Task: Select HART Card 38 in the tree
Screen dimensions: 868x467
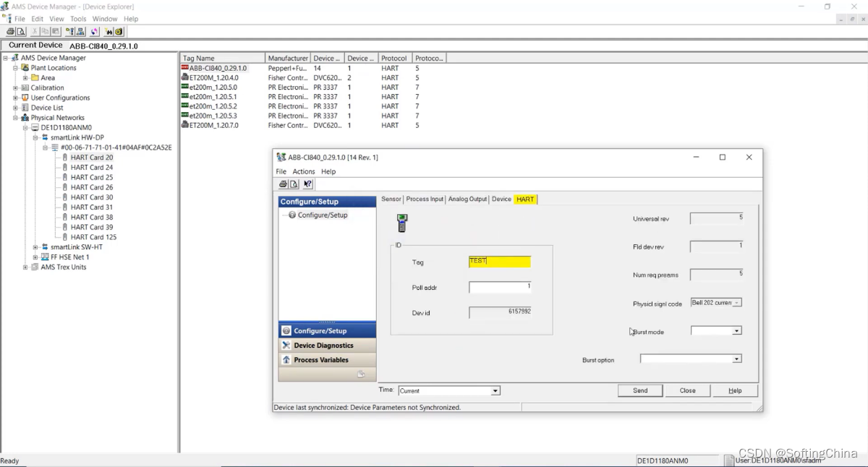Action: (x=92, y=217)
